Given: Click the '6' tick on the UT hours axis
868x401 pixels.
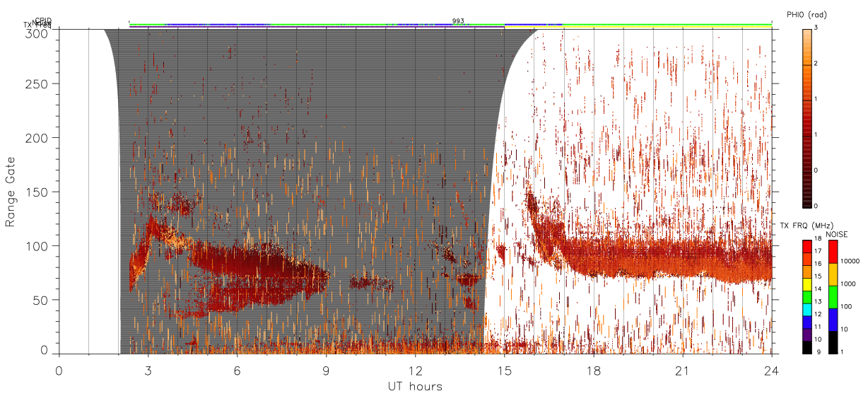Looking at the screenshot, I should (237, 371).
